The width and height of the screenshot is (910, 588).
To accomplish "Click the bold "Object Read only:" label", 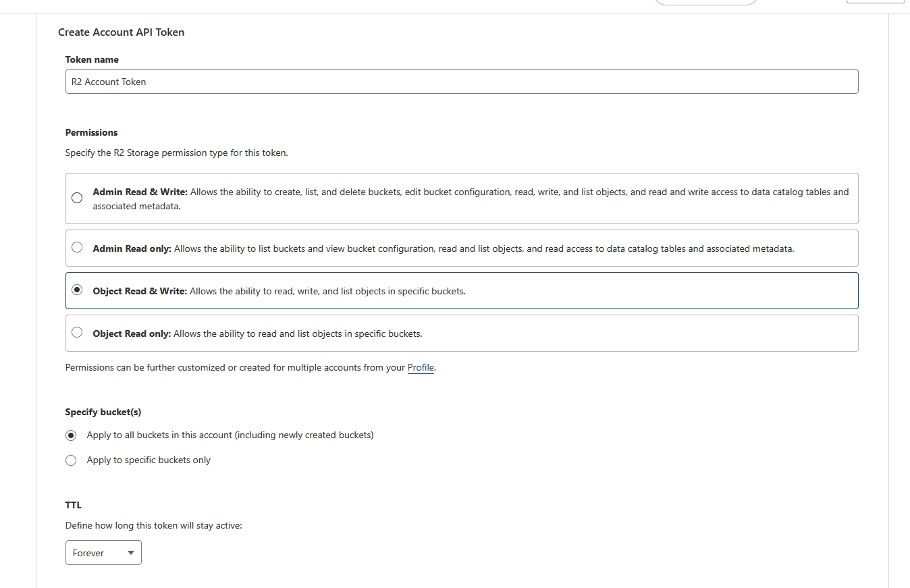I will [132, 334].
